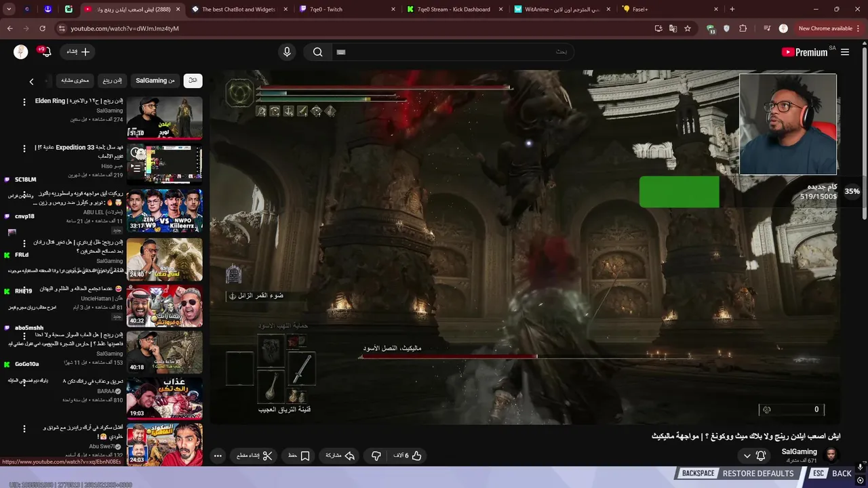Go back in Chrome

coord(10,28)
